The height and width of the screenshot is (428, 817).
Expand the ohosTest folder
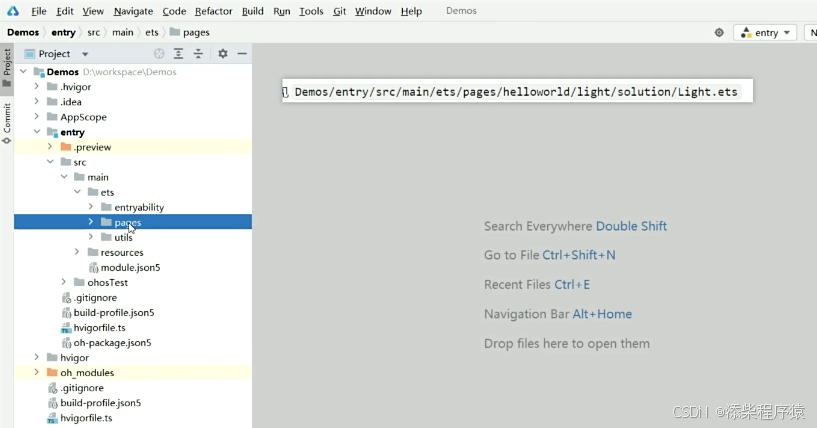coord(64,282)
